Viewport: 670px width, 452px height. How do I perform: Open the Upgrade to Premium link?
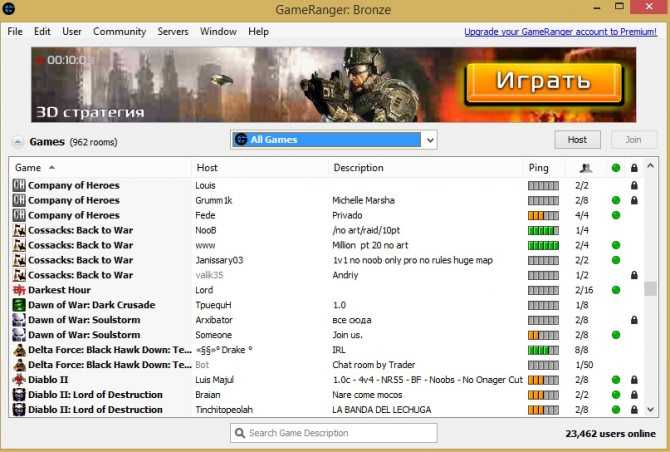coord(560,32)
